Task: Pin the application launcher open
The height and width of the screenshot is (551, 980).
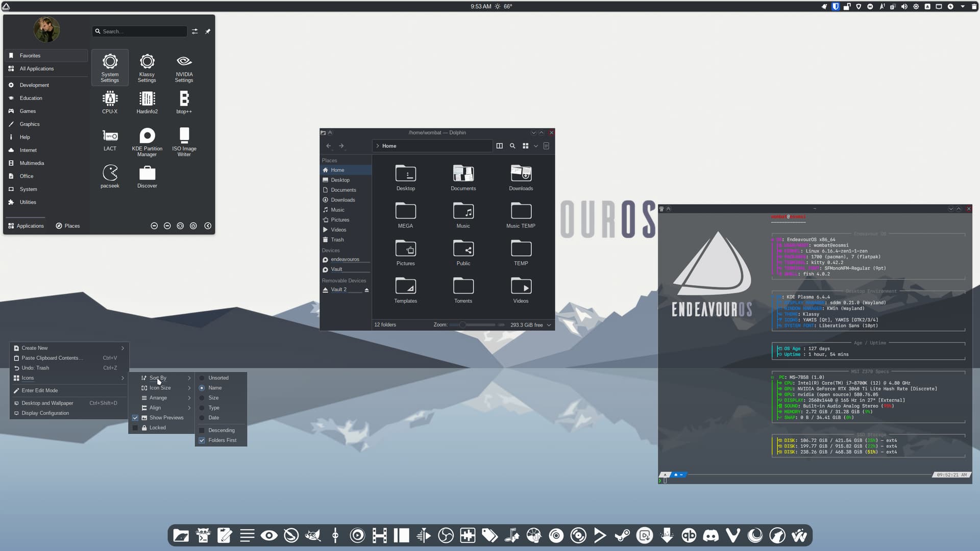Action: (208, 32)
